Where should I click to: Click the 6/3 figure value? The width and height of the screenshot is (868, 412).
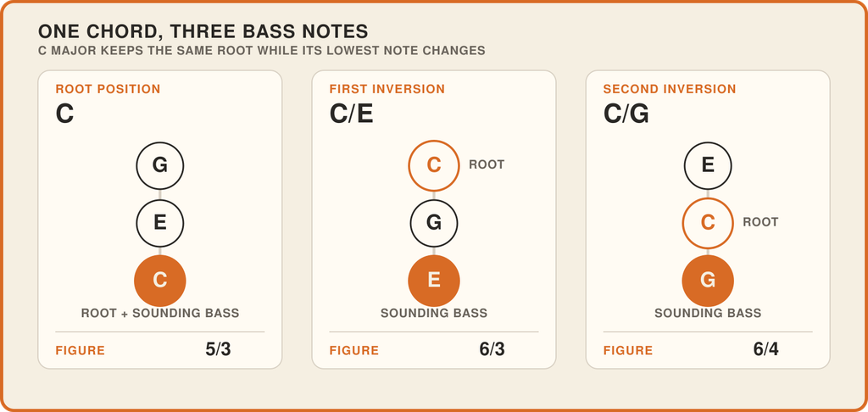(x=492, y=349)
